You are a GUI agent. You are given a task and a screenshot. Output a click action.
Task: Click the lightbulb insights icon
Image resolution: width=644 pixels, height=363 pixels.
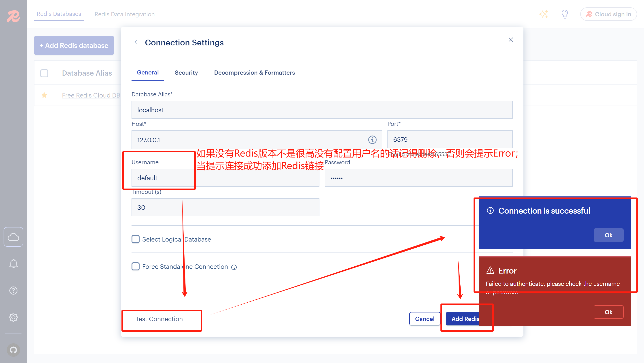click(565, 14)
